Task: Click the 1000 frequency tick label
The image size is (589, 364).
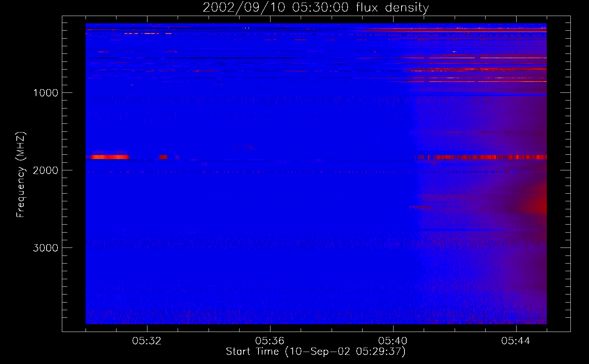Action: 46,93
